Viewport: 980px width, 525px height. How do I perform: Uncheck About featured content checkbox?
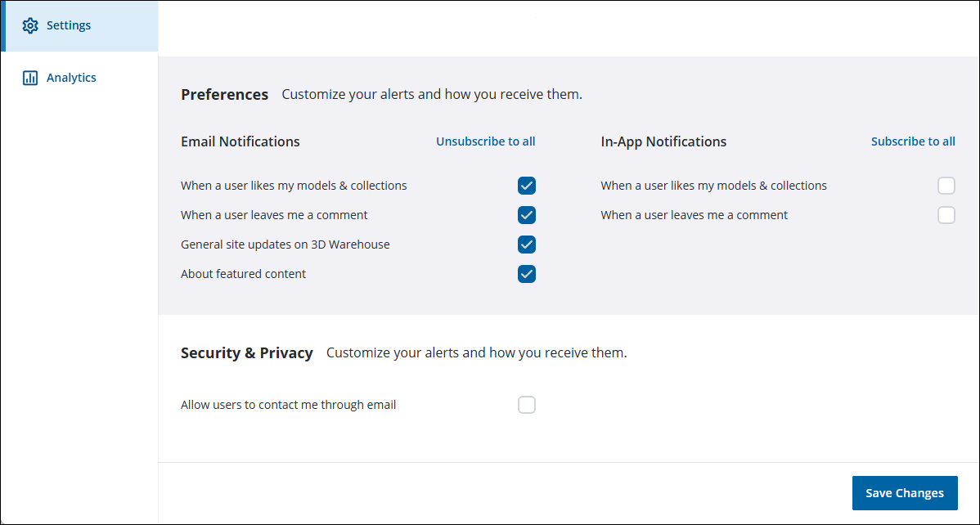pos(527,274)
